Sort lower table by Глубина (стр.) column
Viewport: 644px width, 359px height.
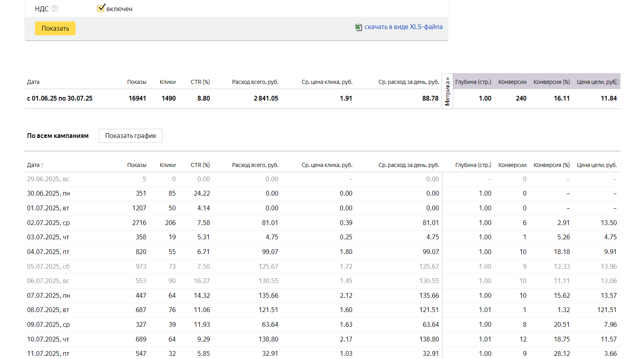(x=473, y=165)
